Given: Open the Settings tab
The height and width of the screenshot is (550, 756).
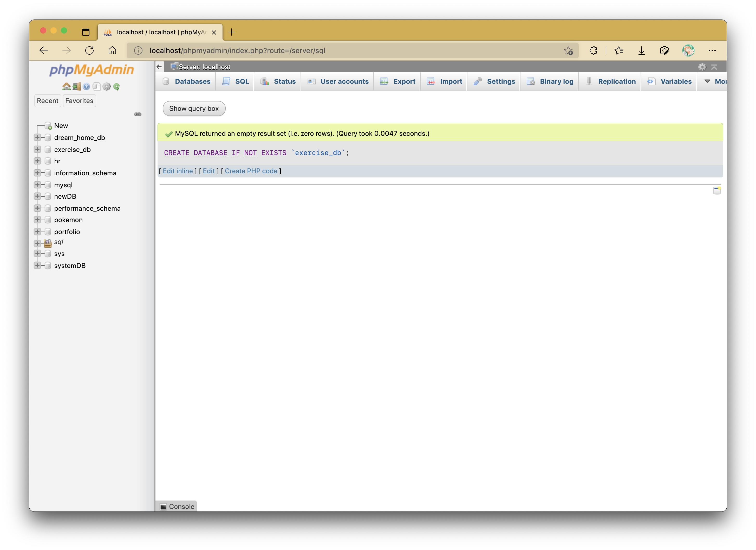Looking at the screenshot, I should (x=494, y=81).
